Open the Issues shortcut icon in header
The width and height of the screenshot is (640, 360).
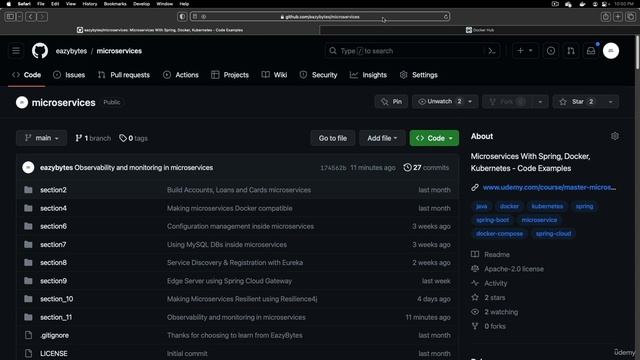coord(551,51)
